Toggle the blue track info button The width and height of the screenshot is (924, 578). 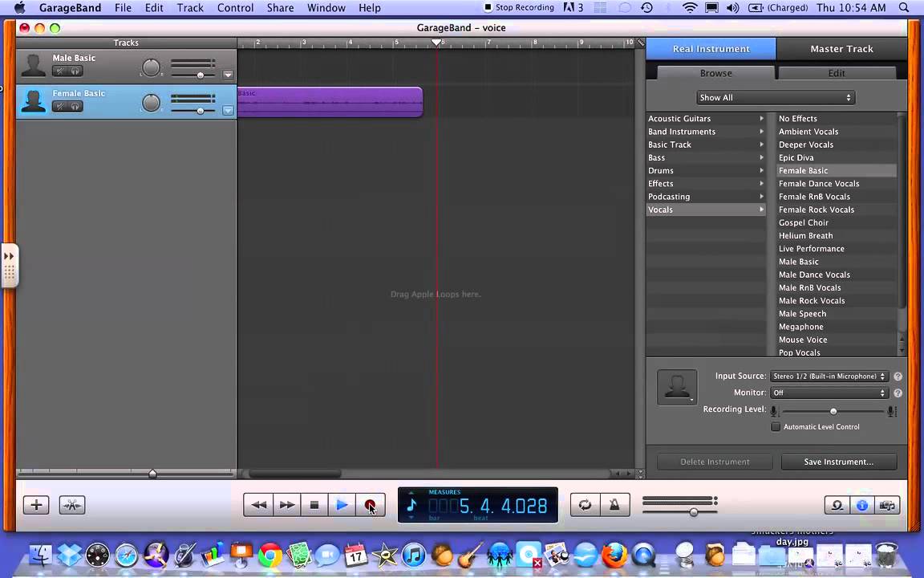pos(862,506)
